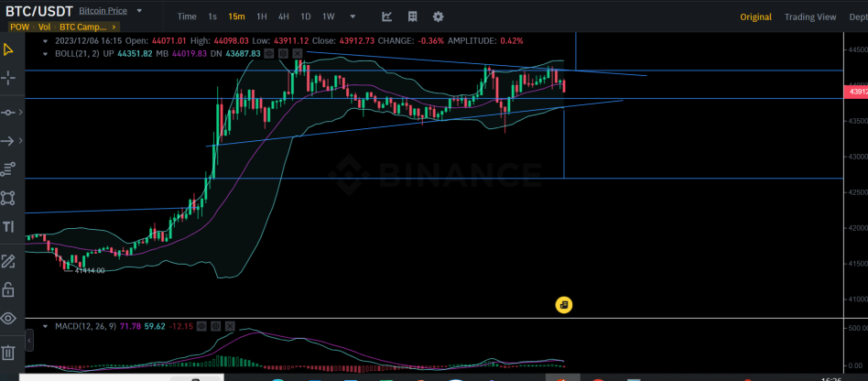Toggle visibility of all drawings
Image resolution: width=868 pixels, height=381 pixels.
[8, 319]
